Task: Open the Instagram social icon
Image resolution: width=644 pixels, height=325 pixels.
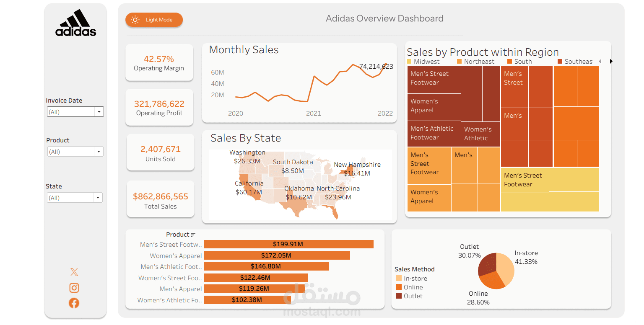Action: point(74,288)
